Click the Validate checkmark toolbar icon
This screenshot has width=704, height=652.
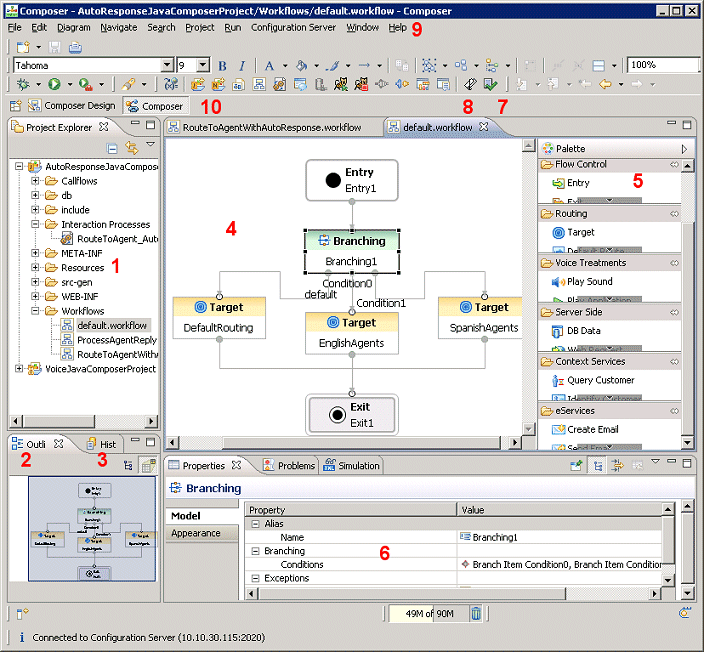coord(490,86)
